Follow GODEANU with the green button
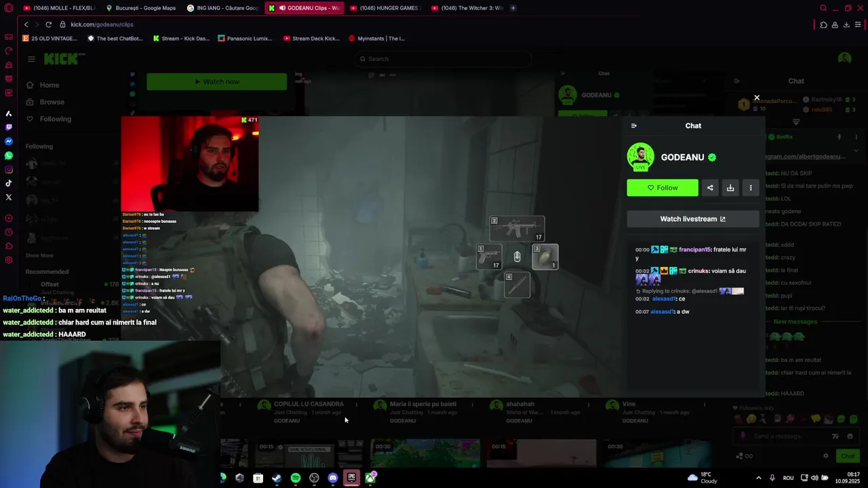 (x=663, y=188)
